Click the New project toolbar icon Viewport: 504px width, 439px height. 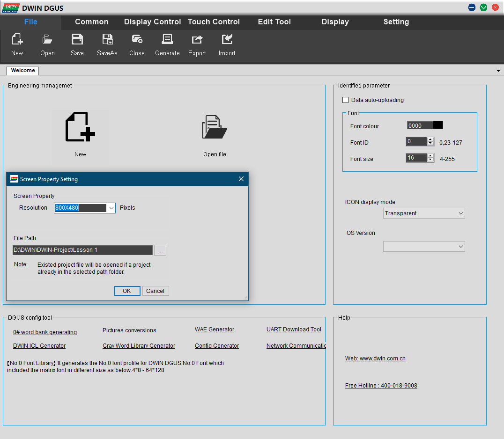pos(17,39)
